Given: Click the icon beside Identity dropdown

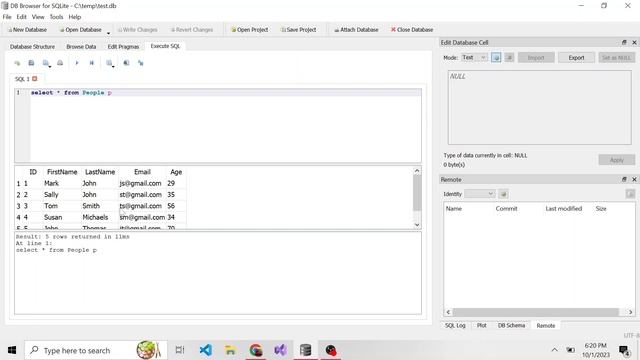Looking at the screenshot, I should tap(504, 194).
